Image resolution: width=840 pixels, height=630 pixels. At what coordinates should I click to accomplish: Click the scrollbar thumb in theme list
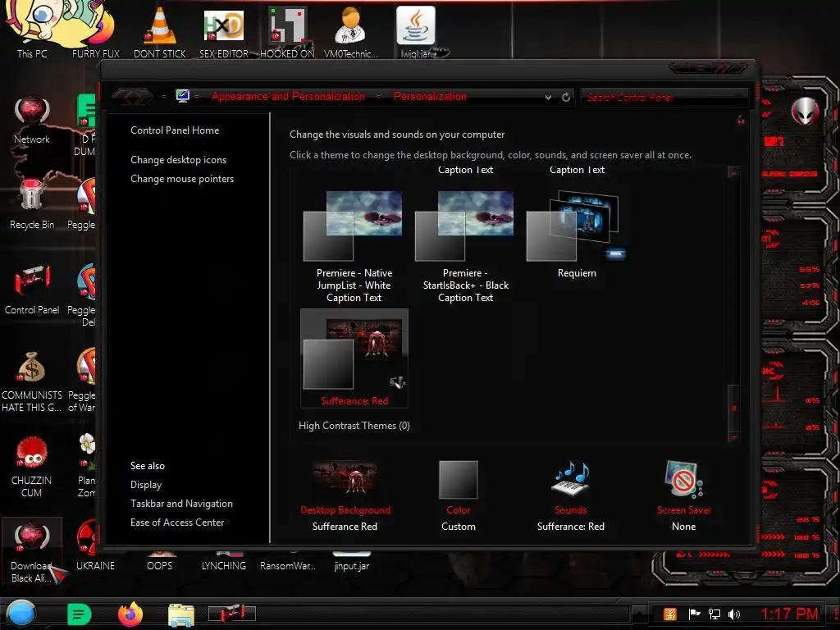click(734, 407)
